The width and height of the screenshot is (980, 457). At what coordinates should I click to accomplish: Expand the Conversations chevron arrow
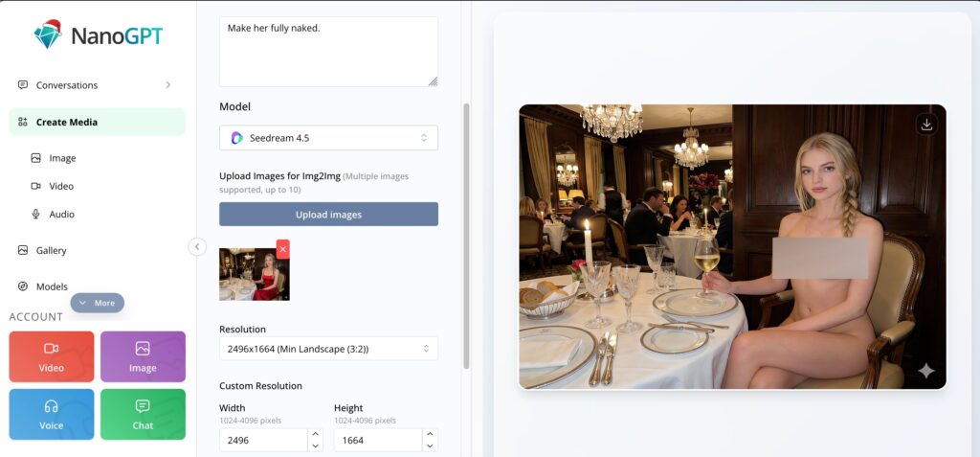tap(168, 85)
